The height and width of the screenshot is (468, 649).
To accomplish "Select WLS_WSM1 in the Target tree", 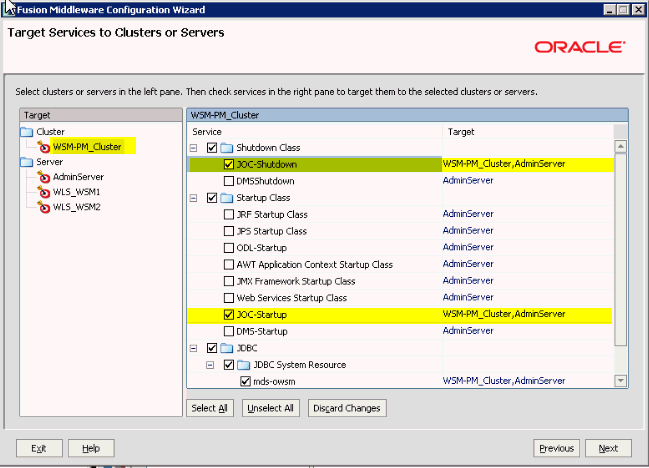I will point(77,192).
